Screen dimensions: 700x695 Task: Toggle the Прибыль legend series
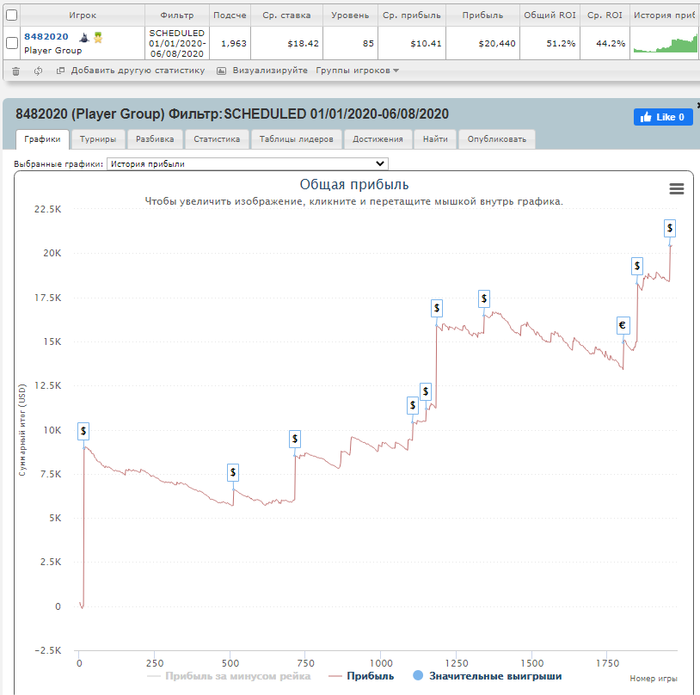tap(361, 676)
